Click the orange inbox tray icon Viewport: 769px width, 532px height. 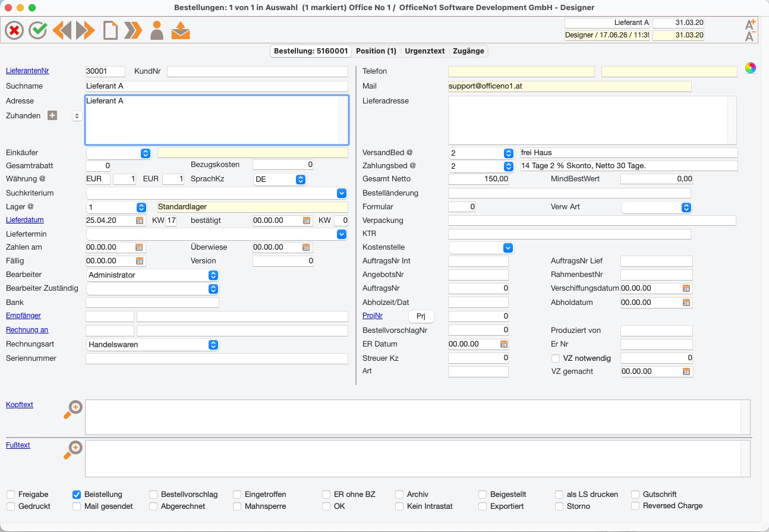(181, 30)
